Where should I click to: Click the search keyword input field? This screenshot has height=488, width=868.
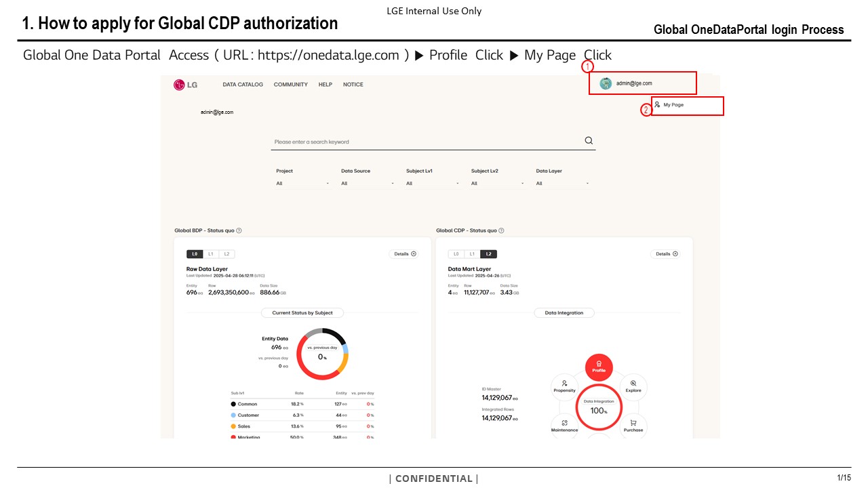click(426, 142)
